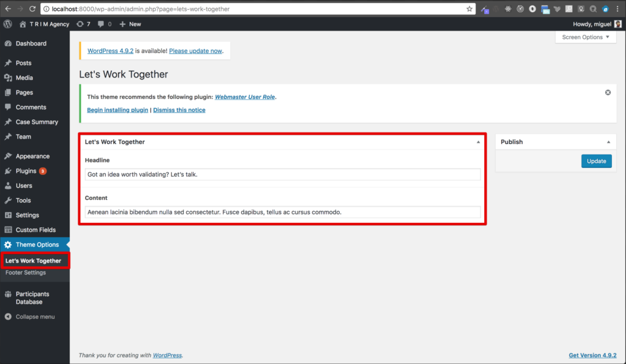Click the Get Version 4.9.2 link
This screenshot has width=626, height=364.
592,355
